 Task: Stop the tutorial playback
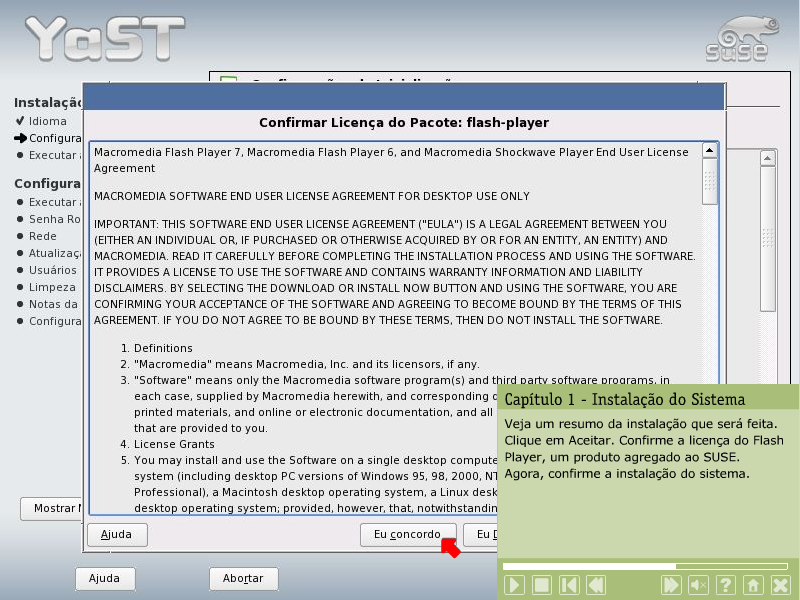click(x=541, y=585)
